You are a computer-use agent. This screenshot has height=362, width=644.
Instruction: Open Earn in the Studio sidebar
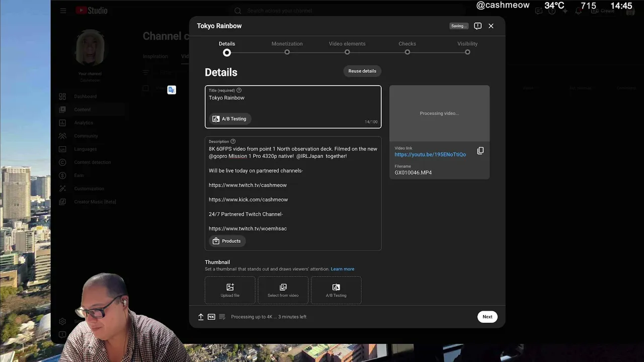pyautogui.click(x=79, y=175)
